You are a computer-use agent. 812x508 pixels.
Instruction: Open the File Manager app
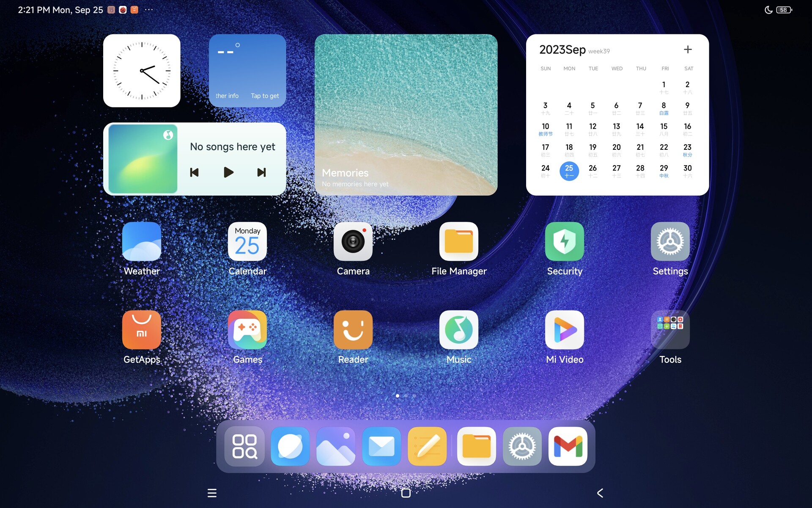(459, 241)
